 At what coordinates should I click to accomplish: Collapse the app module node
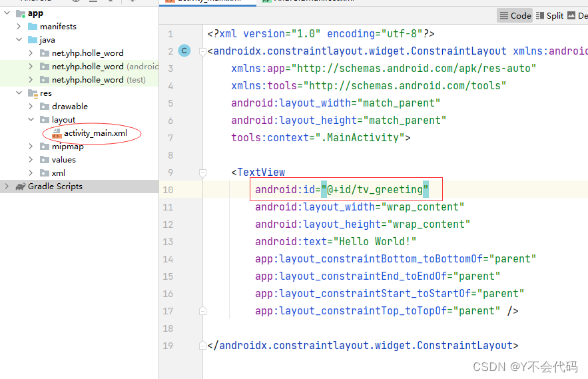[x=7, y=13]
